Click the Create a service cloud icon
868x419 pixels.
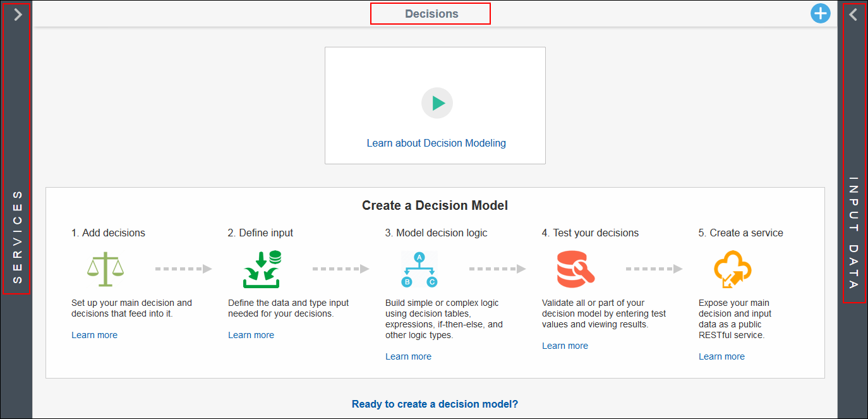pos(731,268)
